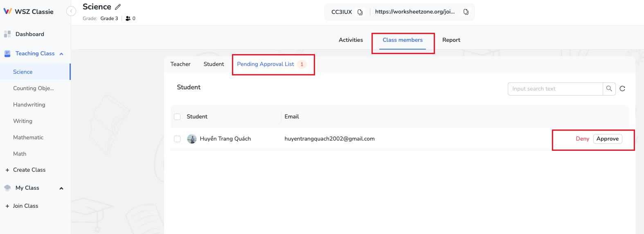Go to Dashboard

[30, 34]
